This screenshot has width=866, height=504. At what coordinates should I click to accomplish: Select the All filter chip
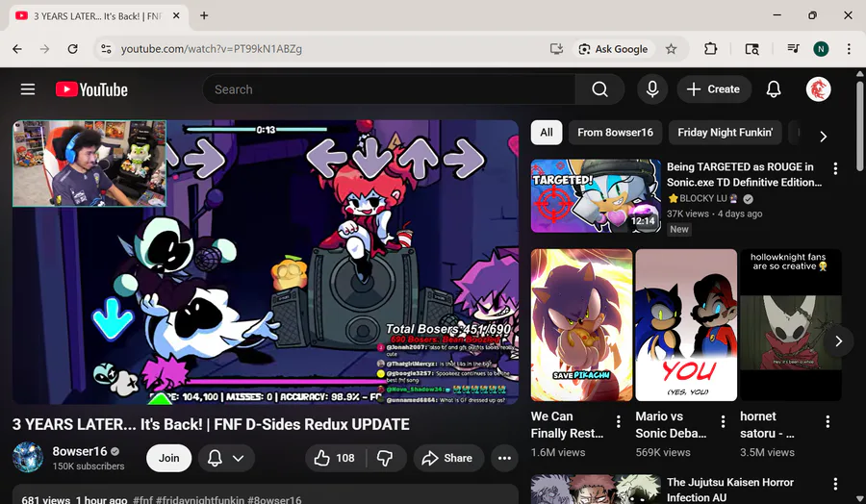(x=547, y=133)
